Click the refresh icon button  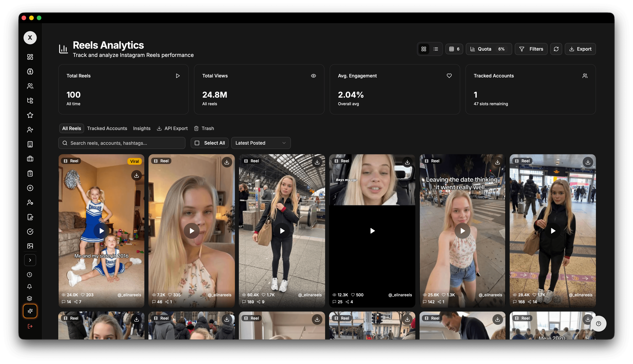(556, 49)
